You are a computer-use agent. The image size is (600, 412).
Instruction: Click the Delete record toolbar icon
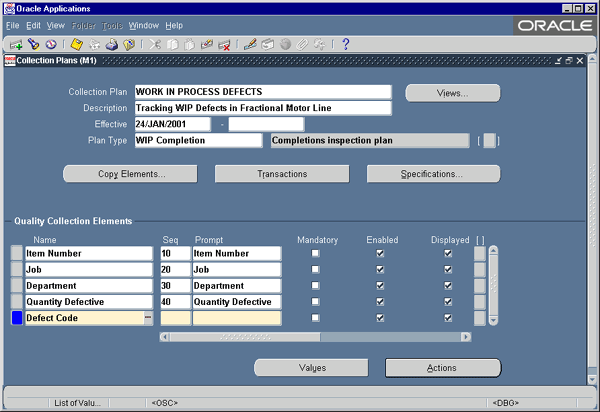(225, 44)
